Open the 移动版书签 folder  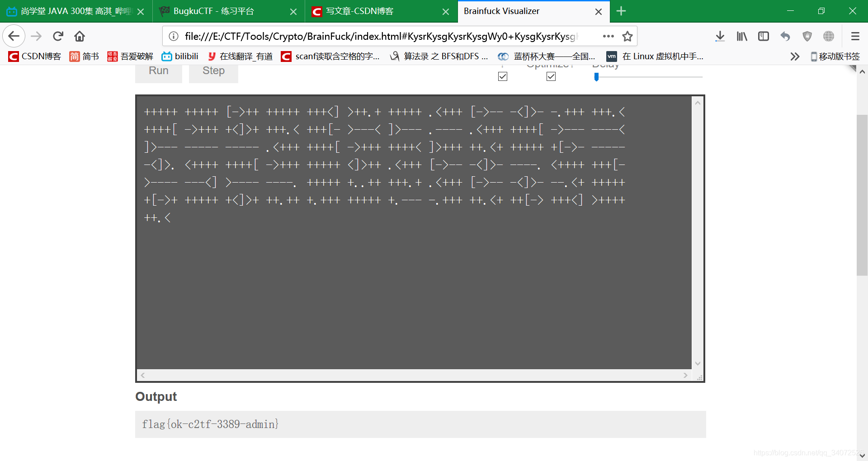pyautogui.click(x=835, y=56)
